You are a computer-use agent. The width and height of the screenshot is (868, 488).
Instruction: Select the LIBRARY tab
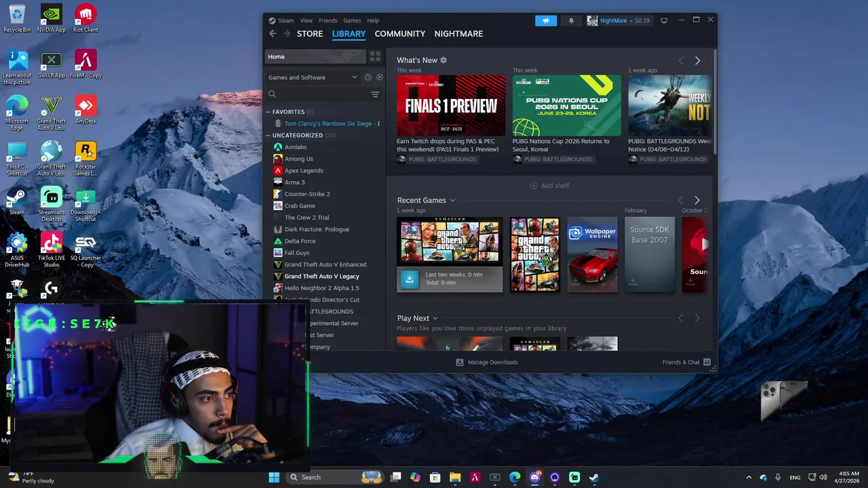click(349, 34)
